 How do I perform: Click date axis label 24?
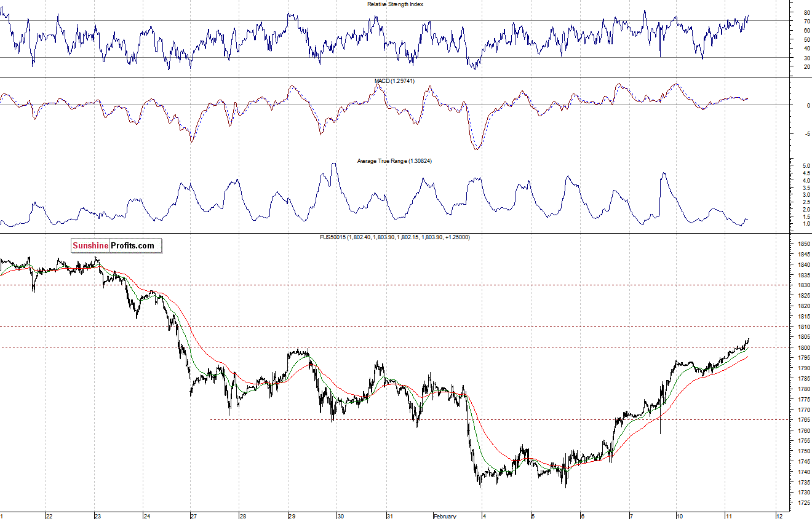(148, 516)
